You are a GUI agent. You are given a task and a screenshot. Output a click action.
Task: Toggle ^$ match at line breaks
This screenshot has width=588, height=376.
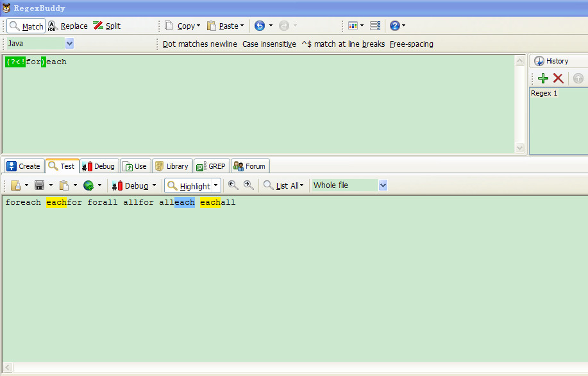pyautogui.click(x=343, y=44)
